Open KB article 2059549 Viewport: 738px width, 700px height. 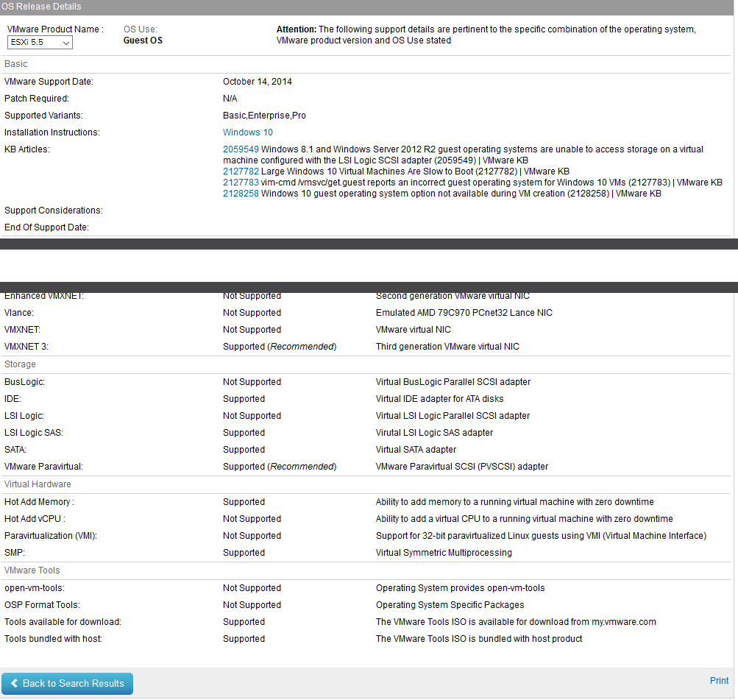[241, 149]
